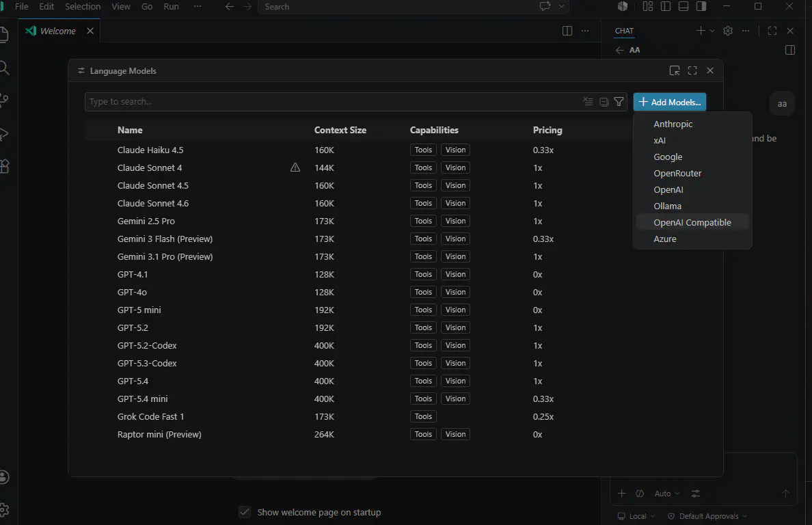Expand the Default Approvals dropdown
Screen dimensions: 812x525
(707, 516)
